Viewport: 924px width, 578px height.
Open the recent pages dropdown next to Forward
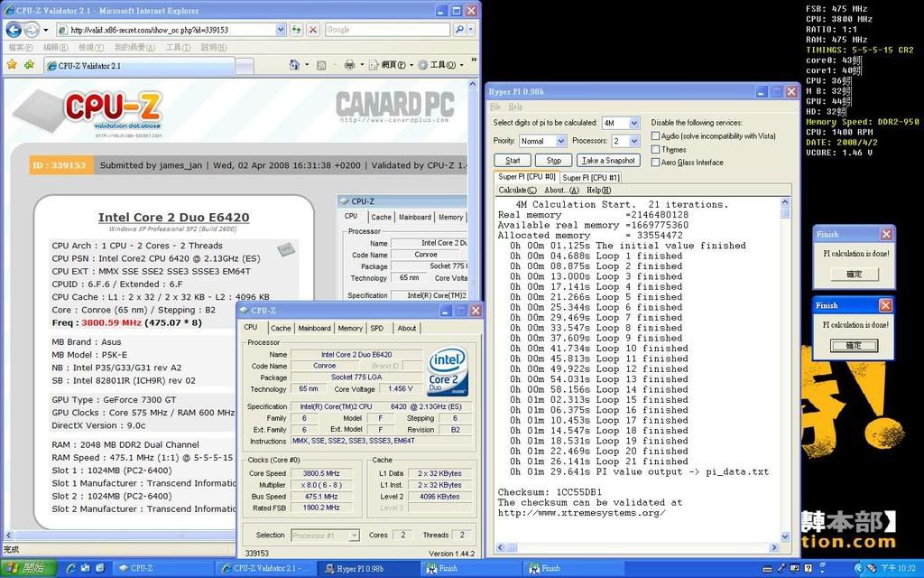pos(46,30)
